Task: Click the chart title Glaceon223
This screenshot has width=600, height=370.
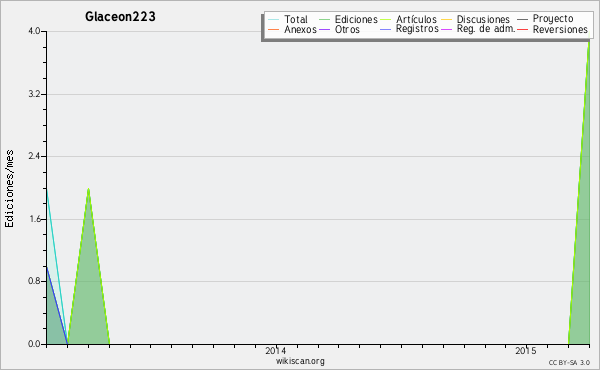Action: [120, 16]
